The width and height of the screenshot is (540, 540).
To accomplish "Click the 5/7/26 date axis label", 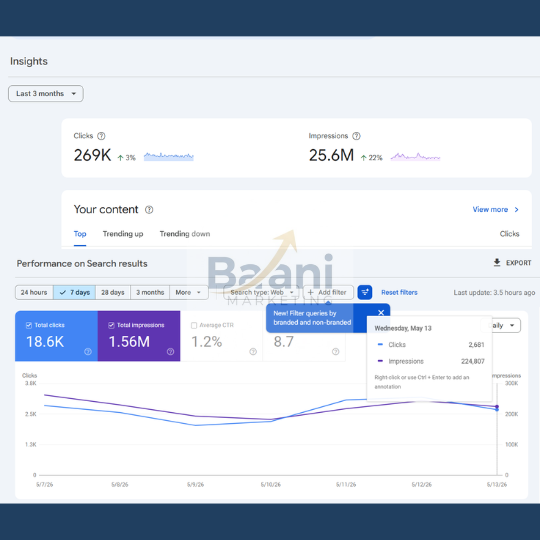I will point(45,485).
